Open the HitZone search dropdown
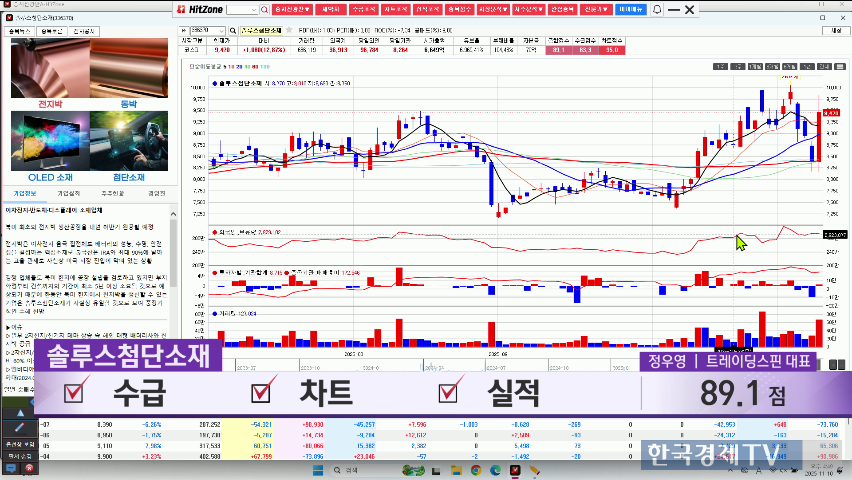Image resolution: width=852 pixels, height=480 pixels. (263, 9)
